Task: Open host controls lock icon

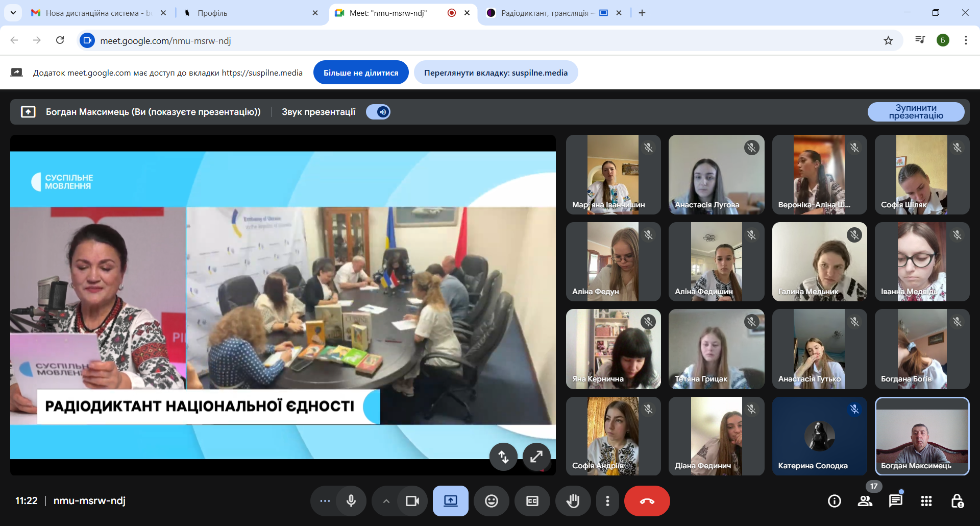Action: tap(957, 501)
